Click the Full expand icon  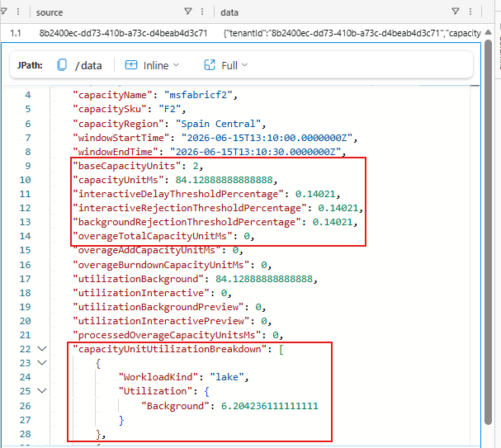(x=210, y=65)
